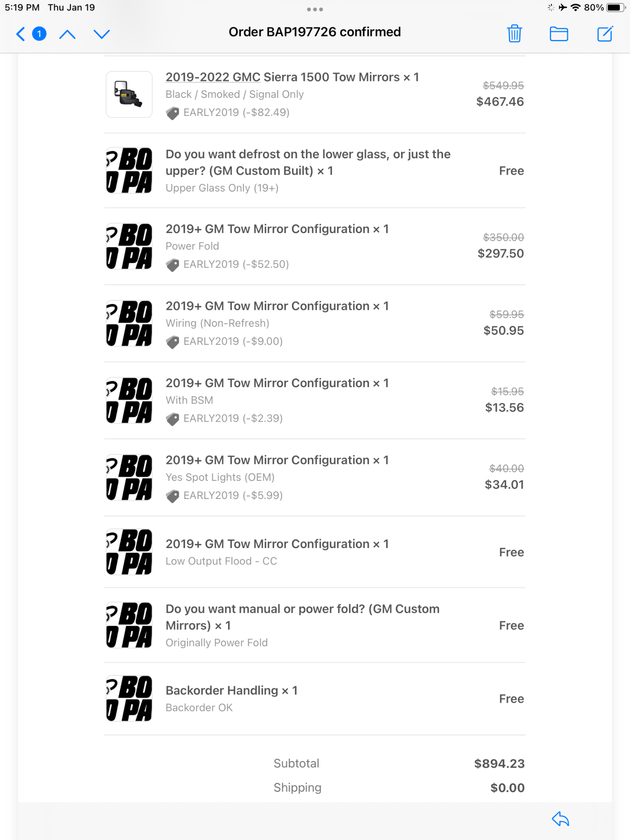Image resolution: width=630 pixels, height=840 pixels.
Task: Go to previous message with up chevron
Action: coord(68,34)
